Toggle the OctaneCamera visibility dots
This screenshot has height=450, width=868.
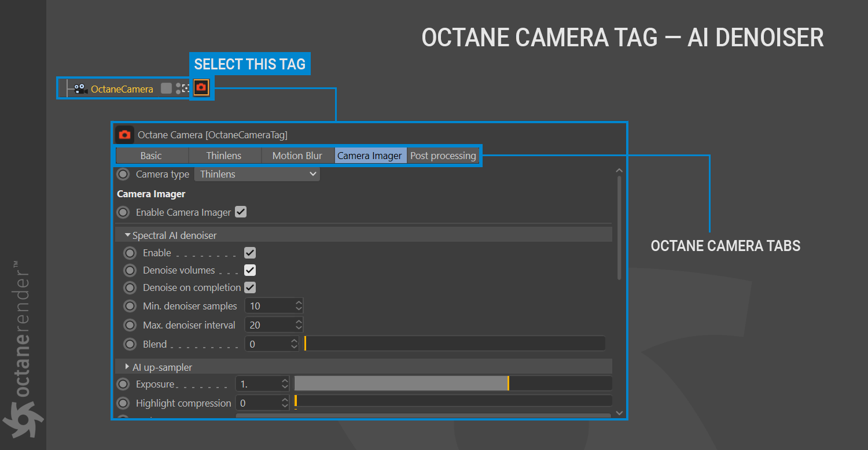(x=178, y=88)
